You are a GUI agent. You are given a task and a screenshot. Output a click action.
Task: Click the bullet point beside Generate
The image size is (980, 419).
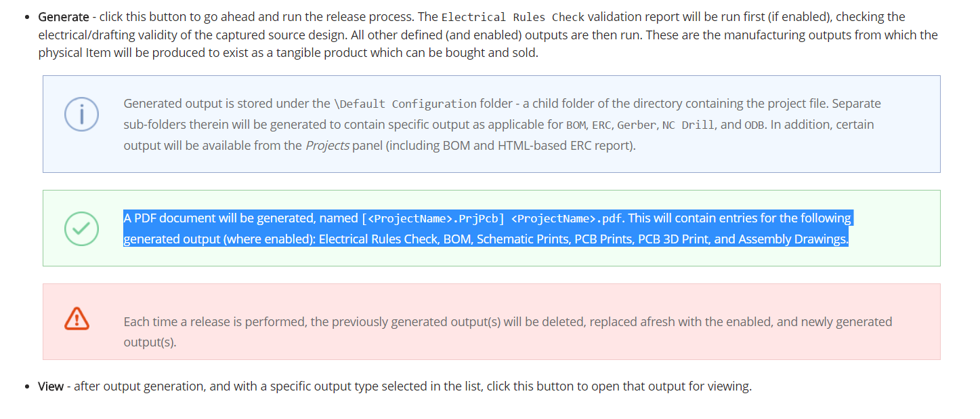pyautogui.click(x=26, y=17)
